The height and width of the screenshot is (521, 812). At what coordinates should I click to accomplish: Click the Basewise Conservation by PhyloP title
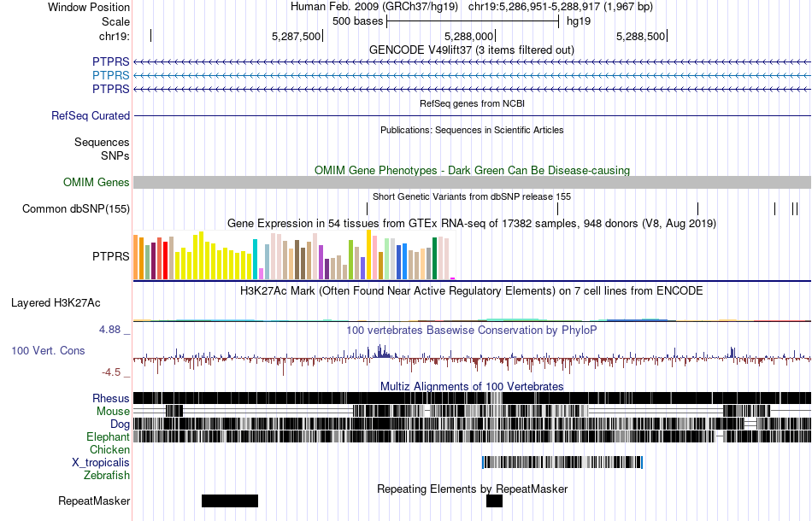tap(472, 330)
